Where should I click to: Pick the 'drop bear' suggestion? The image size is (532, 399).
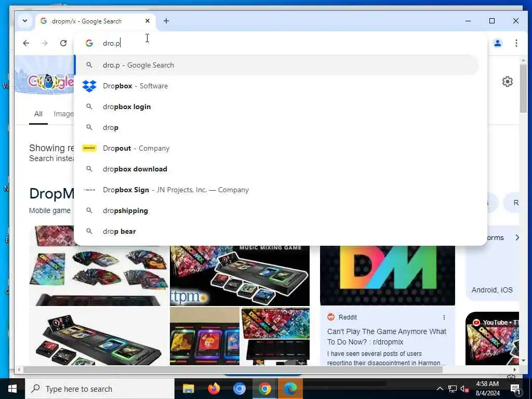click(x=276, y=231)
